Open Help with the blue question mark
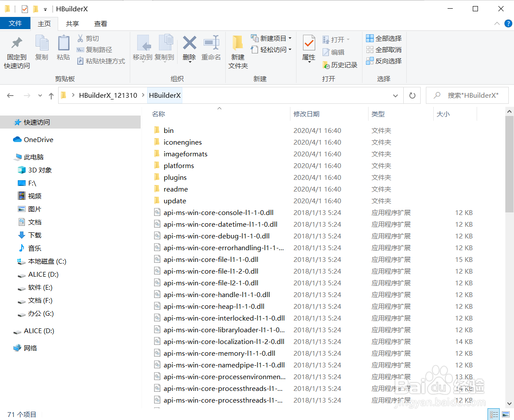Screen dimensions: 514x420 point(508,23)
